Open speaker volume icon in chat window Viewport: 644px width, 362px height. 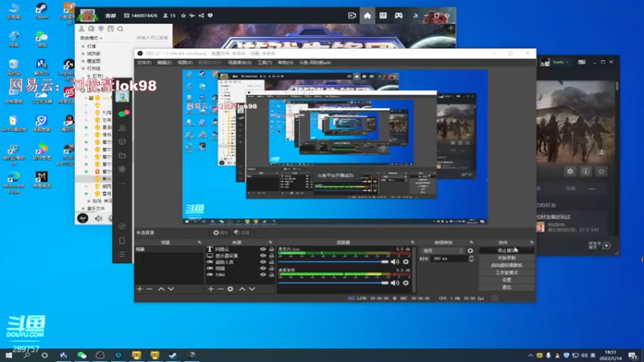coord(98,218)
